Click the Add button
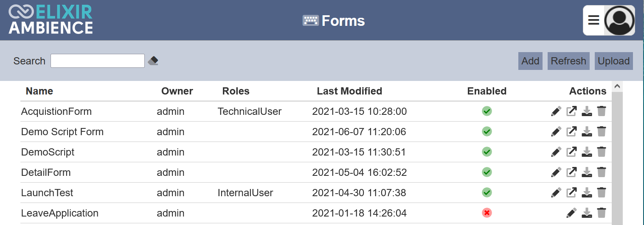 coord(530,61)
